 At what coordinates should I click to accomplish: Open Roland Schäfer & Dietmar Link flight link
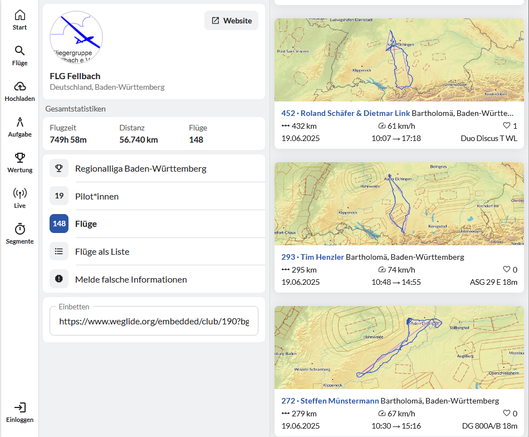tap(345, 113)
